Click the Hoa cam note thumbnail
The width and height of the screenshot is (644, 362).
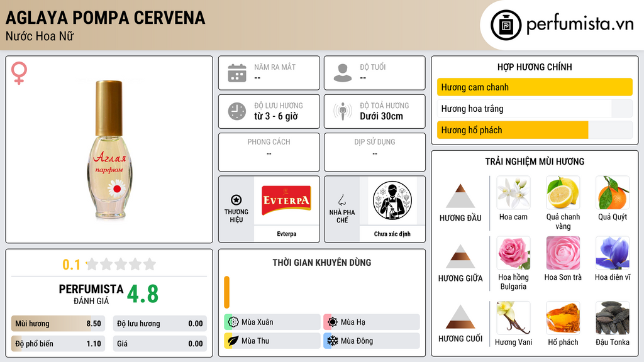coord(513,193)
